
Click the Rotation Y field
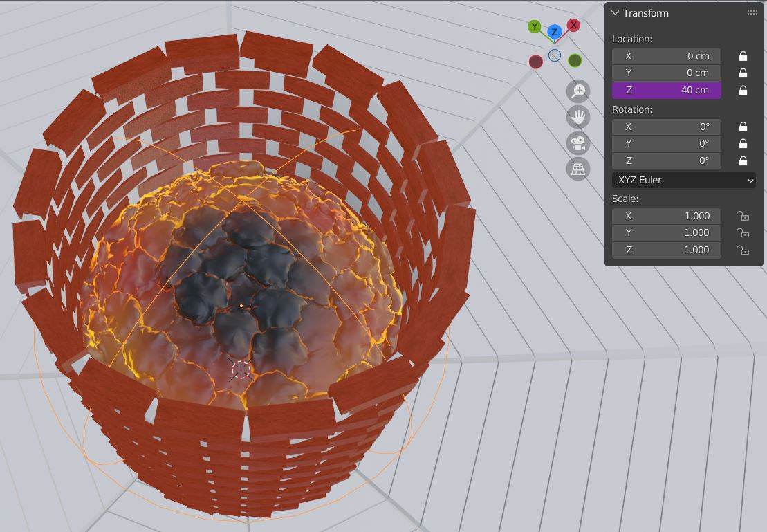pos(667,143)
